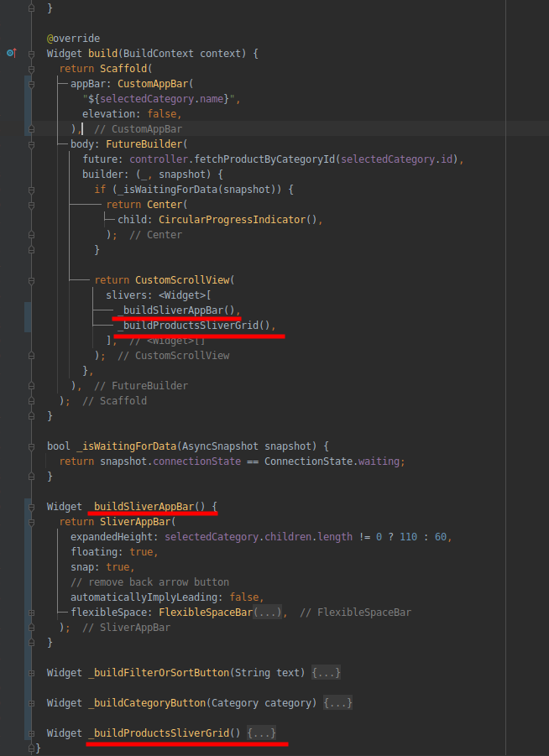Viewport: 549px width, 756px height.
Task: Click 'Category' type in _buildCategoryButton signature
Action: pyautogui.click(x=235, y=703)
